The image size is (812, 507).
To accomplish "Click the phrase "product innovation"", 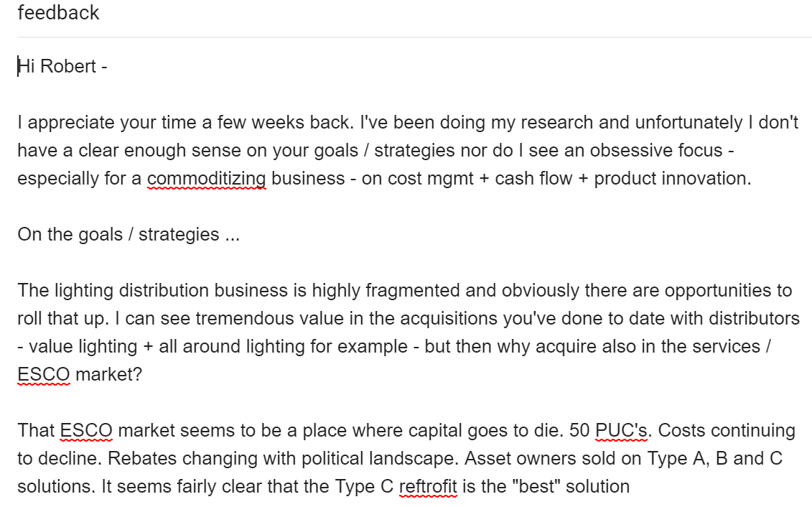I will point(672,178).
